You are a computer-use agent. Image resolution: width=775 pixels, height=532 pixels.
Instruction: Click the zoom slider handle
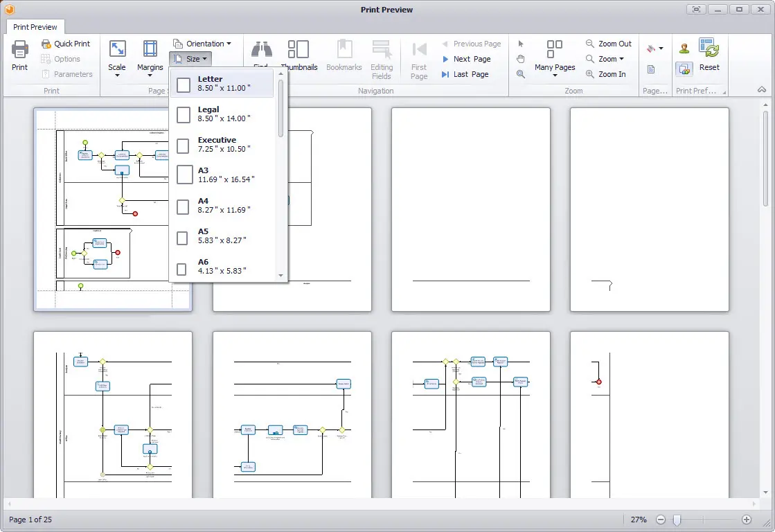pos(677,520)
